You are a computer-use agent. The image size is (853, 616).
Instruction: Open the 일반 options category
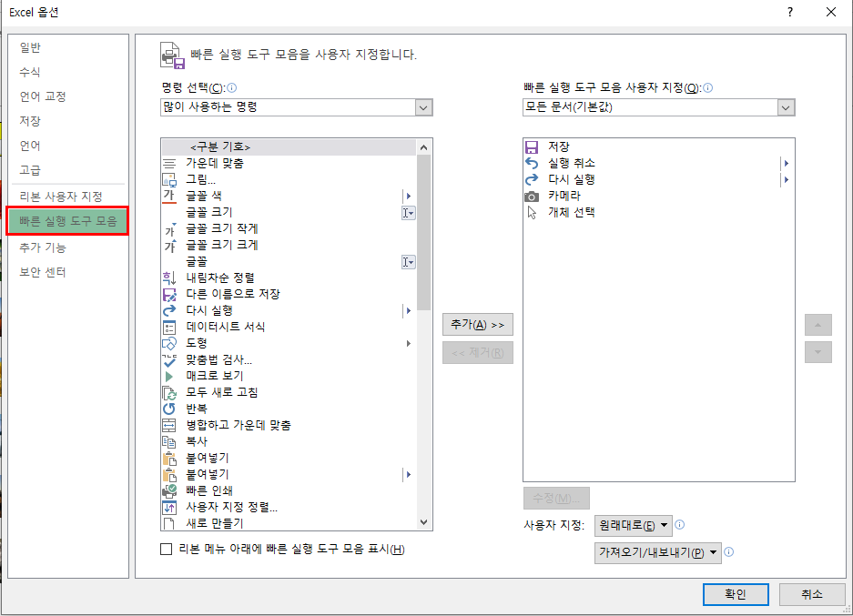tap(30, 48)
